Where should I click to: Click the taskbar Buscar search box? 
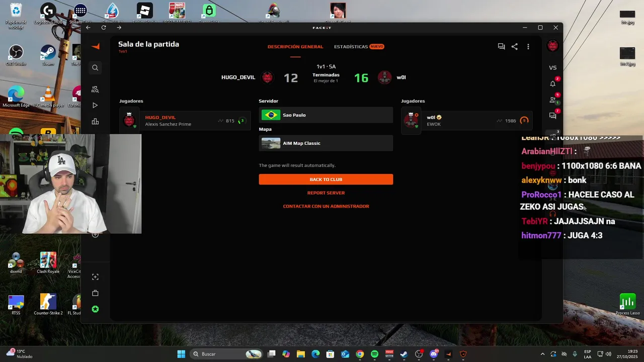pos(226,354)
